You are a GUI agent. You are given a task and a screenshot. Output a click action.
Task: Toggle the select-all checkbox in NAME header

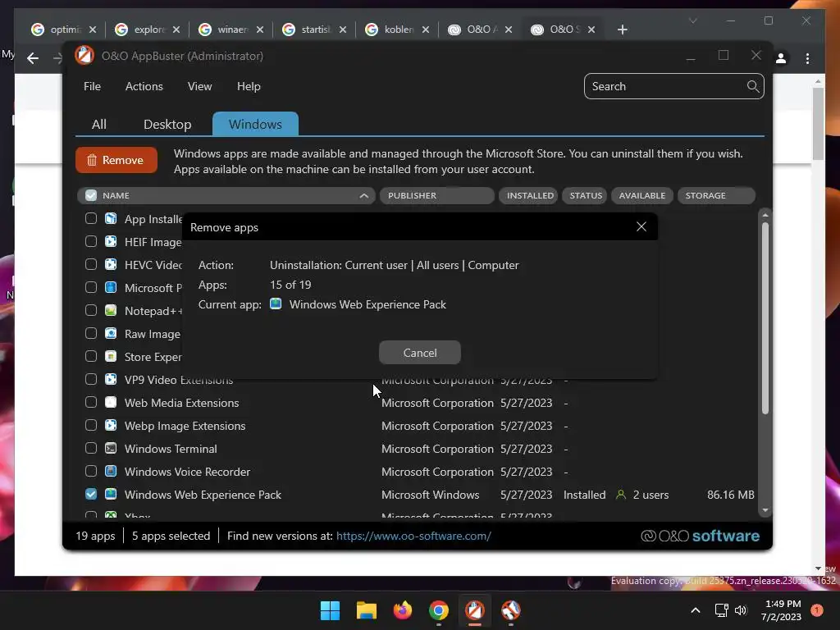click(x=91, y=195)
